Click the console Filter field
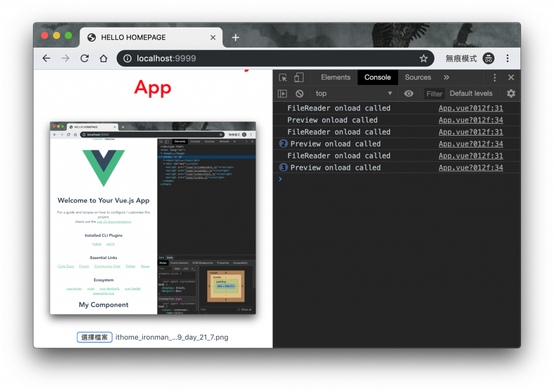Viewport: 554px width, 392px height. pyautogui.click(x=434, y=94)
